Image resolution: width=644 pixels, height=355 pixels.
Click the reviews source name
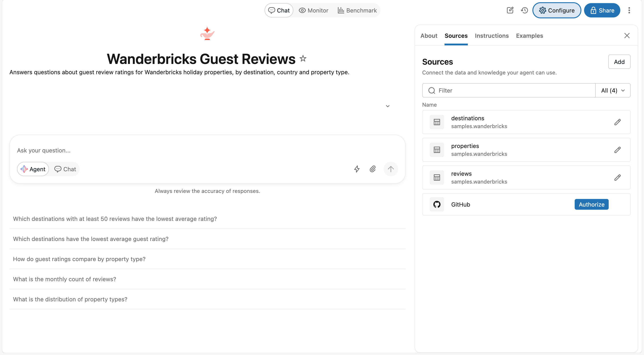[461, 173]
